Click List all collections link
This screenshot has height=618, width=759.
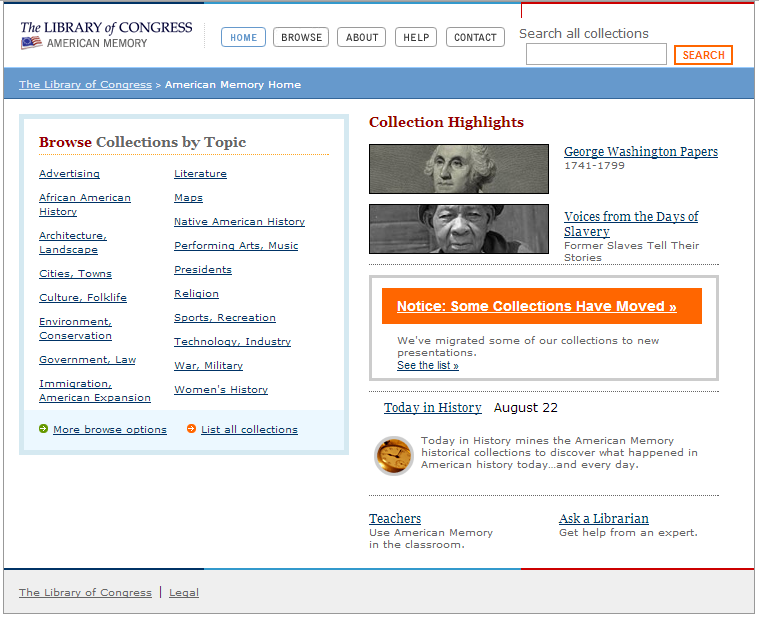249,430
